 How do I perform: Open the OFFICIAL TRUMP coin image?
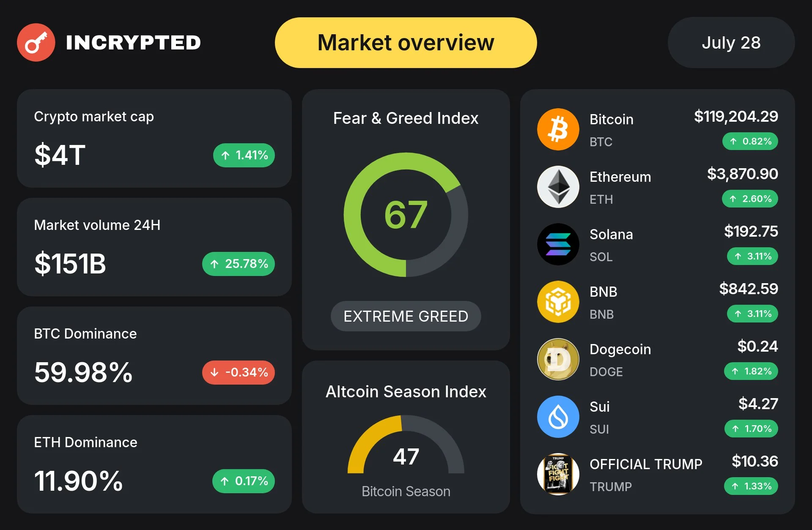click(558, 474)
